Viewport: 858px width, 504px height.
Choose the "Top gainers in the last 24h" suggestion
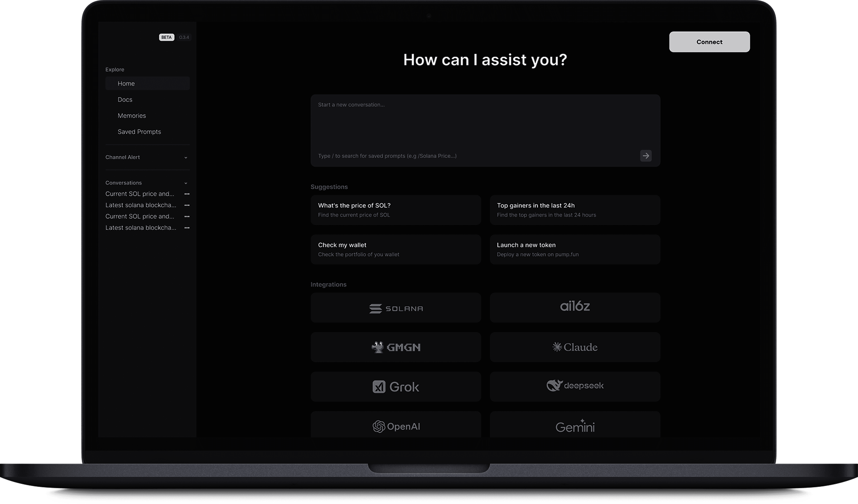coord(575,210)
